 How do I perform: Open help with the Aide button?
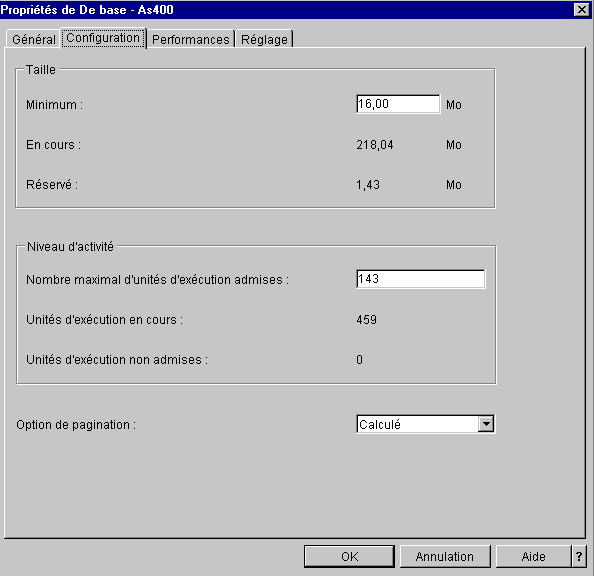click(533, 556)
